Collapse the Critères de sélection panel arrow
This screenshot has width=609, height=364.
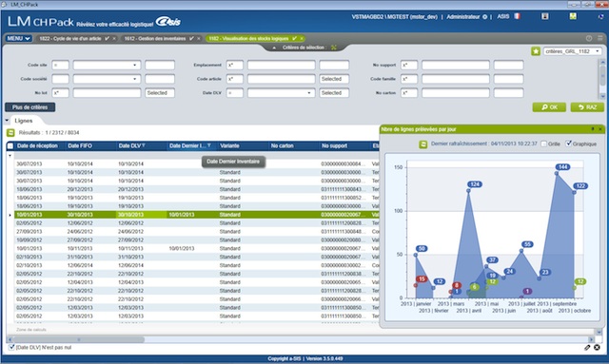[274, 48]
